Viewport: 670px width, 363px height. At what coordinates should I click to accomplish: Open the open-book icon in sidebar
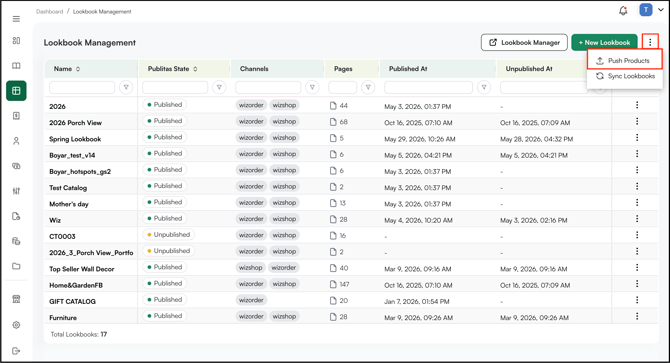pos(16,66)
